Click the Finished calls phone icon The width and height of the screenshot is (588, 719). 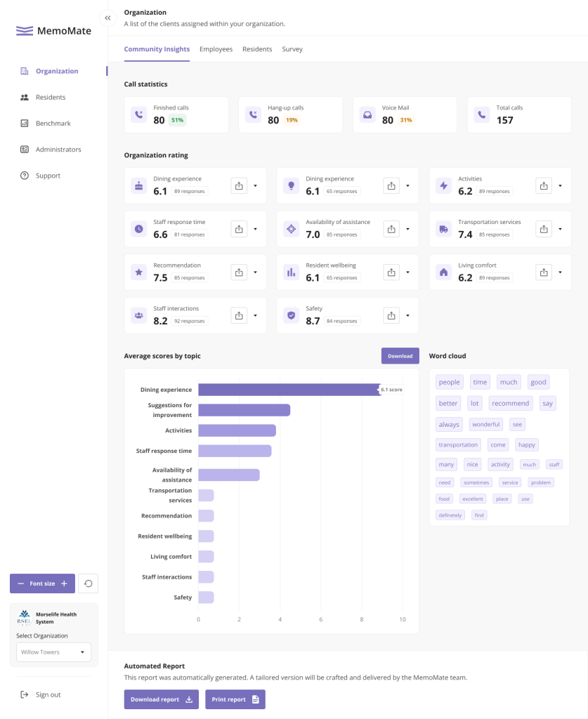(x=139, y=115)
